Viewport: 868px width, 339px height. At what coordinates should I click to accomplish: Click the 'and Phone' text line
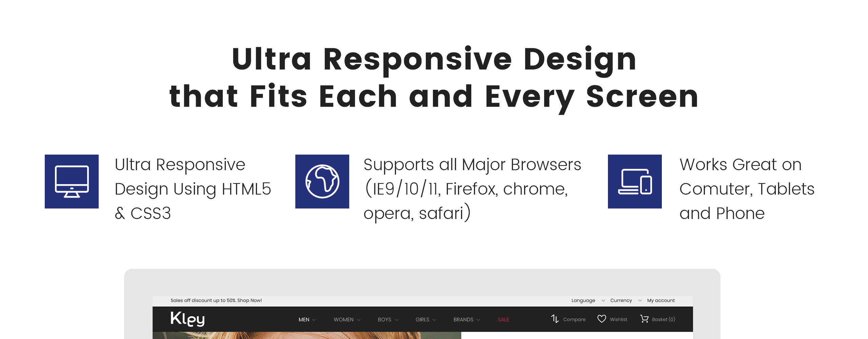pyautogui.click(x=722, y=214)
